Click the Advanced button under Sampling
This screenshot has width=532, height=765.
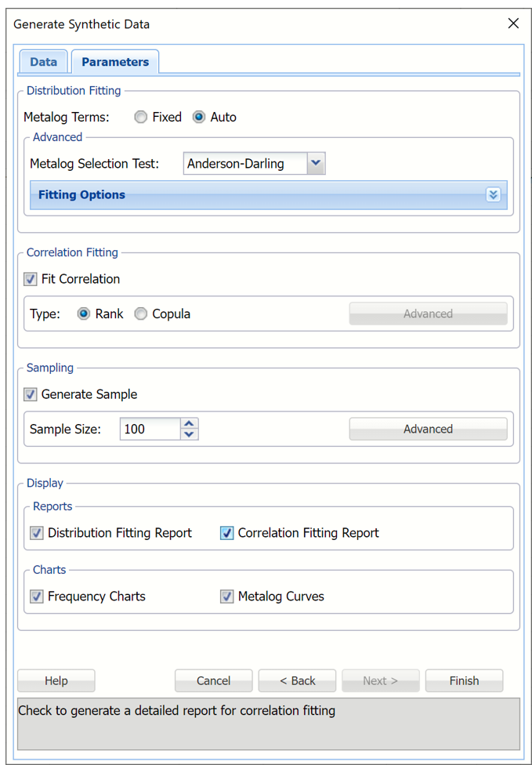coord(428,429)
